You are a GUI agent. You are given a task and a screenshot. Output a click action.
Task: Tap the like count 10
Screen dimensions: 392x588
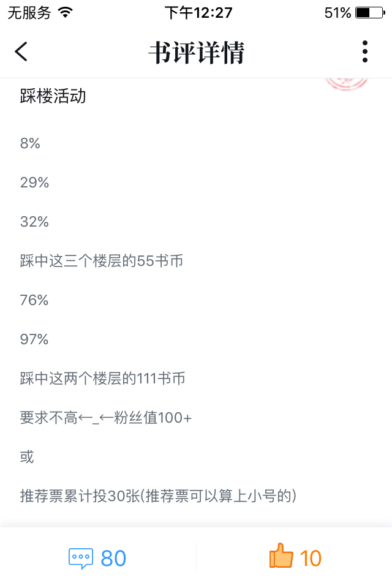[x=311, y=558]
